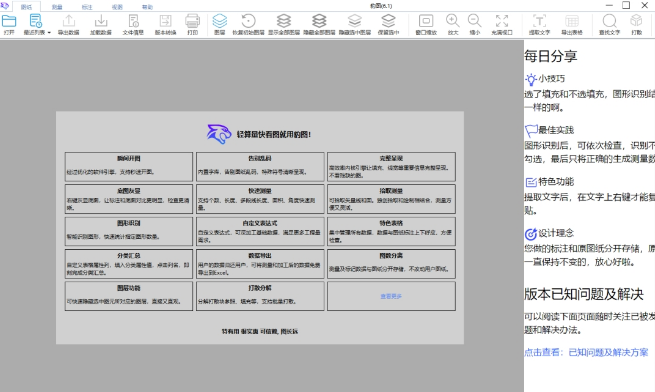Viewport: 655px width, 392px height.
Task: Click the 放大 zoom in magnifier
Action: tap(453, 21)
